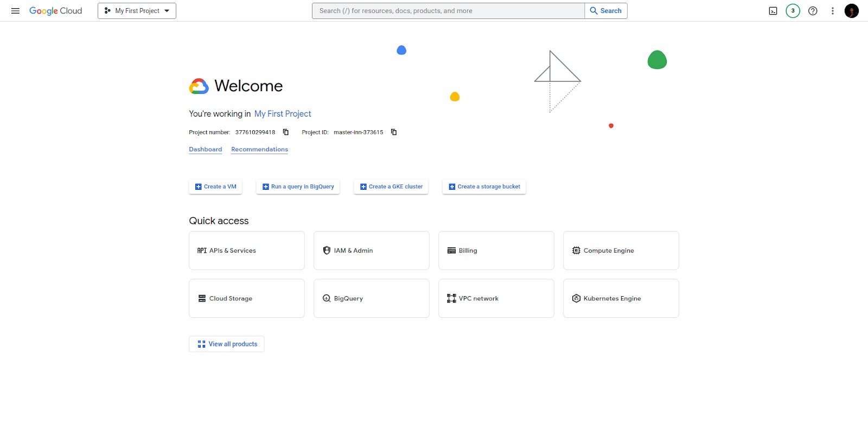Select the project number 377610299418 text
This screenshot has width=868, height=429.
pyautogui.click(x=255, y=132)
